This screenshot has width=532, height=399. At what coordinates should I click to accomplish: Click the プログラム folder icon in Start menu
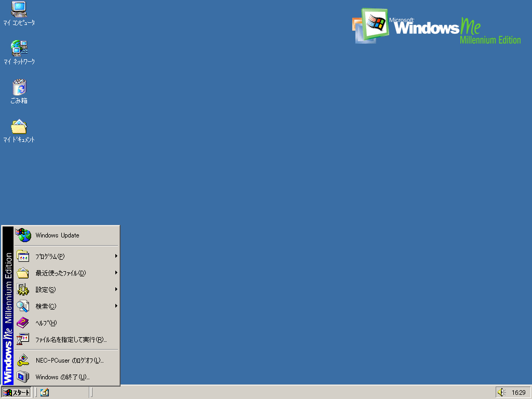23,256
